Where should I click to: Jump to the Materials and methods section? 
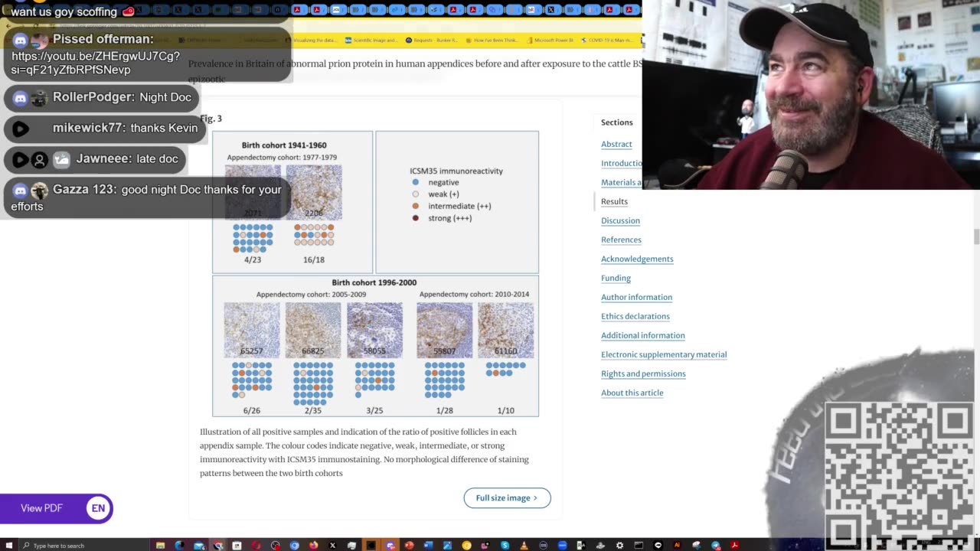click(621, 182)
